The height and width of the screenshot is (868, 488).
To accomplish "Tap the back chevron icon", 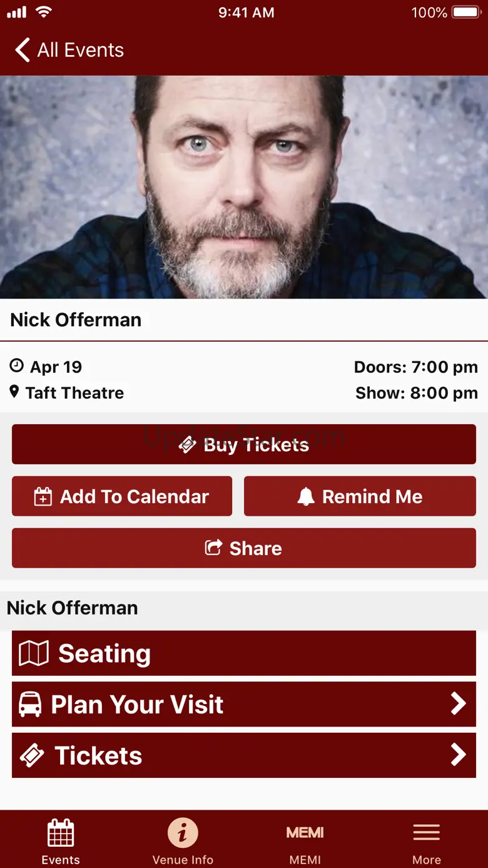I will 23,50.
